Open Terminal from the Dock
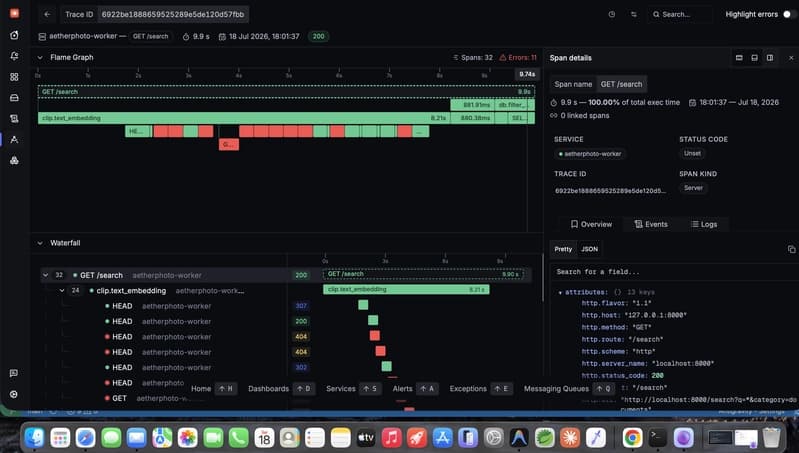Image resolution: width=799 pixels, height=453 pixels. pyautogui.click(x=657, y=437)
